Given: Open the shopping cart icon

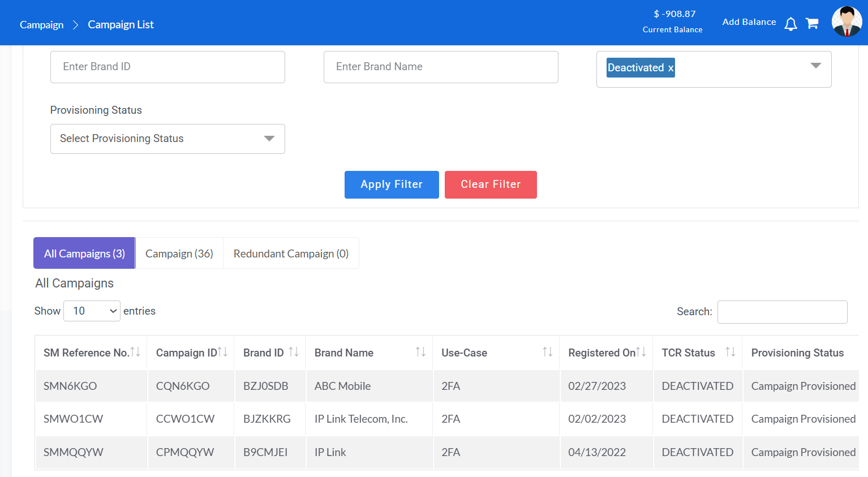Looking at the screenshot, I should (x=812, y=23).
